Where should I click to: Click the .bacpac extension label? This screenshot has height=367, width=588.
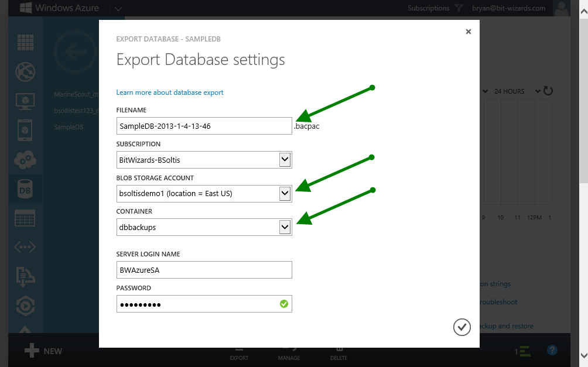pyautogui.click(x=306, y=126)
